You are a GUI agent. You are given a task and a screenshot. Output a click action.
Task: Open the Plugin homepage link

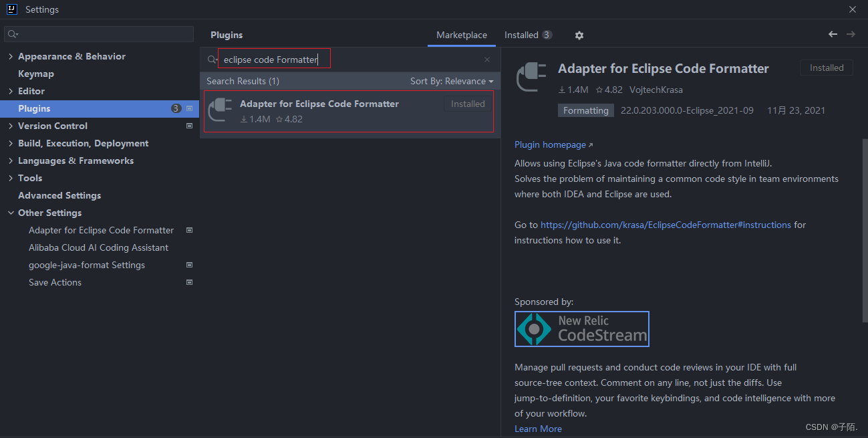(553, 144)
